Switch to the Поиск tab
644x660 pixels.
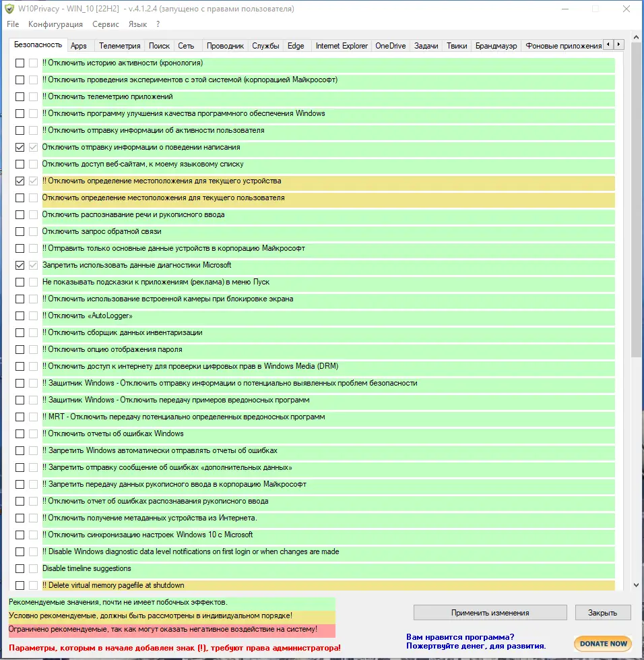click(x=159, y=46)
